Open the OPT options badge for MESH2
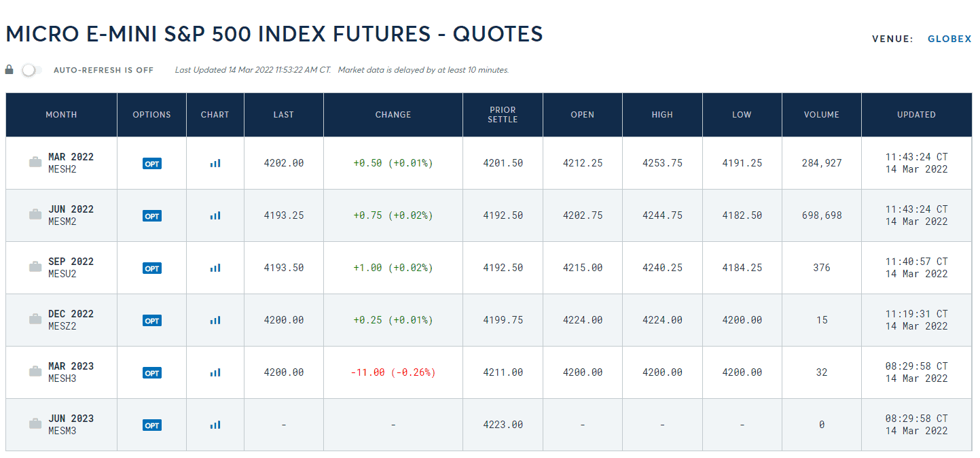Image resolution: width=980 pixels, height=458 pixels. (152, 164)
